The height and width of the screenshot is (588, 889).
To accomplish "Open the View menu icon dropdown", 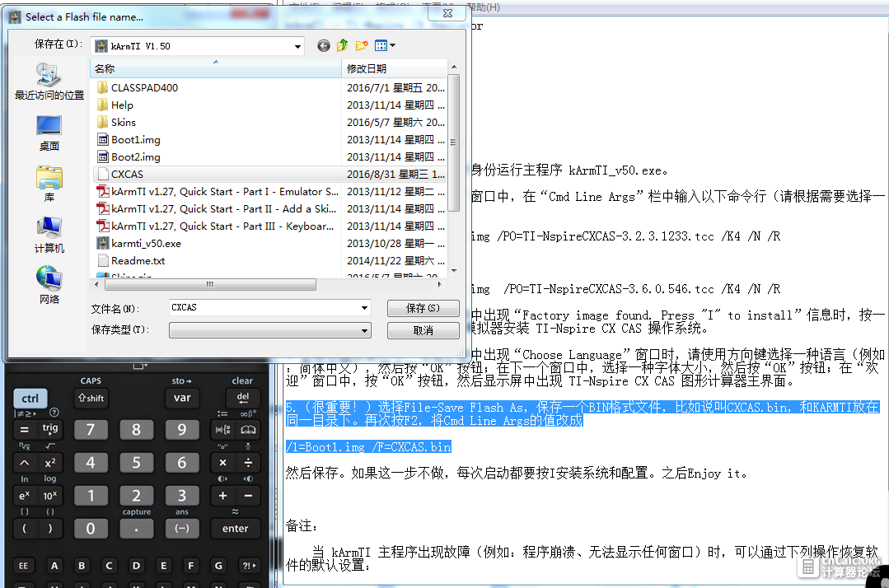I will [x=385, y=46].
